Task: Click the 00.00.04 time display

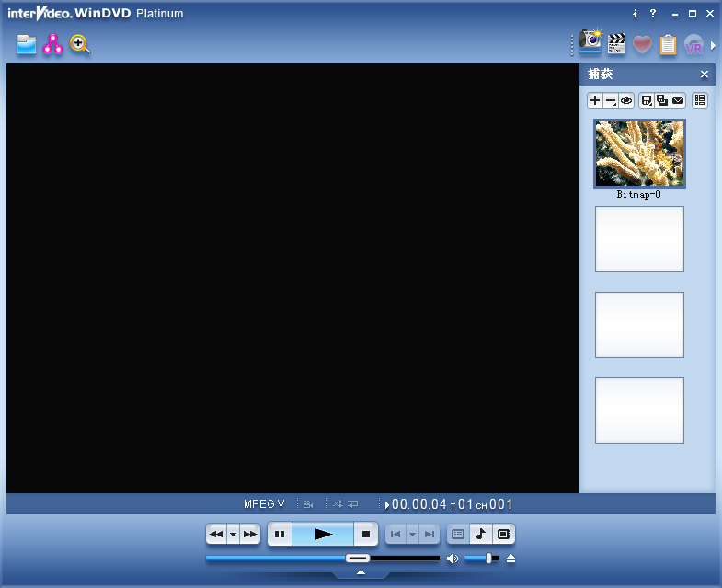Action: point(419,504)
